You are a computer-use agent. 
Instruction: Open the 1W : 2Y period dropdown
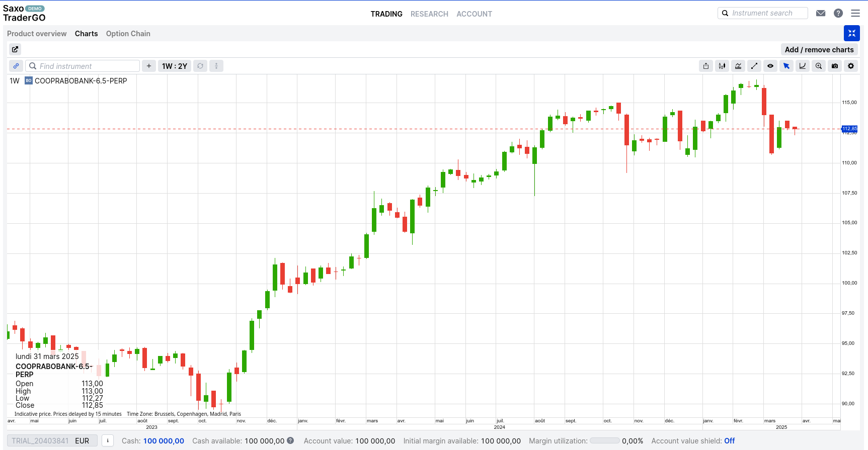174,66
